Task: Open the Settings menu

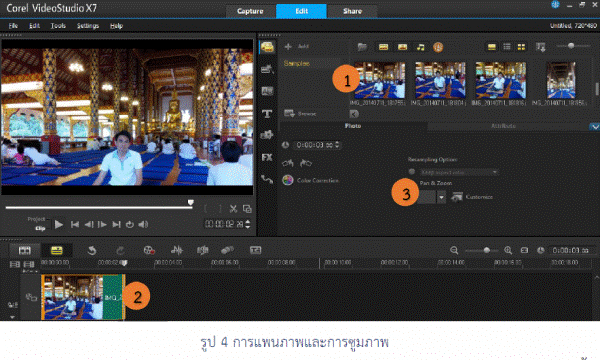Action: coord(88,26)
